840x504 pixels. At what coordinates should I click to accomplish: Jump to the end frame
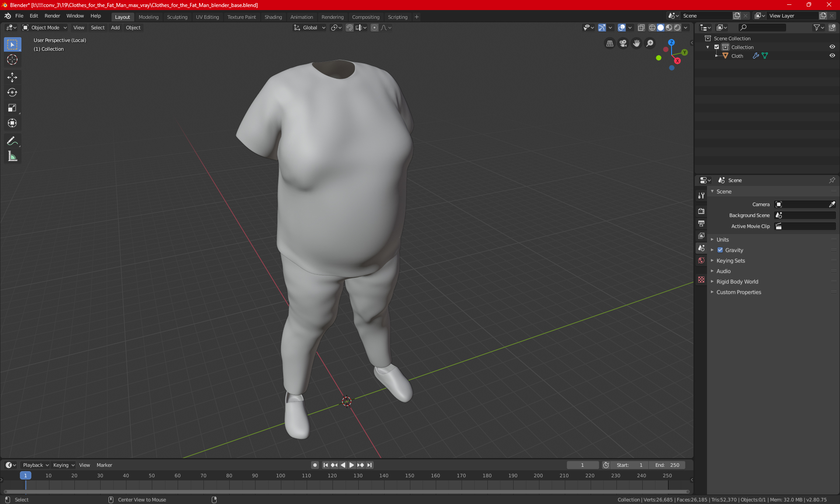click(x=370, y=465)
